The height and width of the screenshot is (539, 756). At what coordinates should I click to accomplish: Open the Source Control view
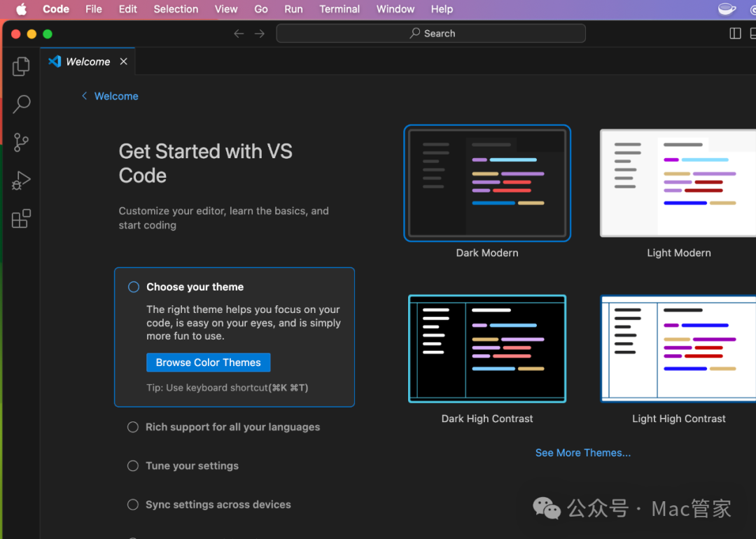click(21, 142)
